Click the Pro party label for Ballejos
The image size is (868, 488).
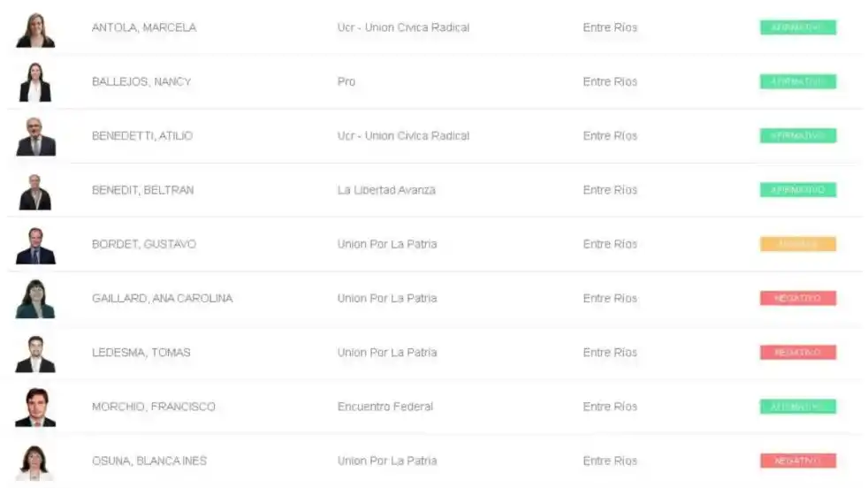coord(346,81)
